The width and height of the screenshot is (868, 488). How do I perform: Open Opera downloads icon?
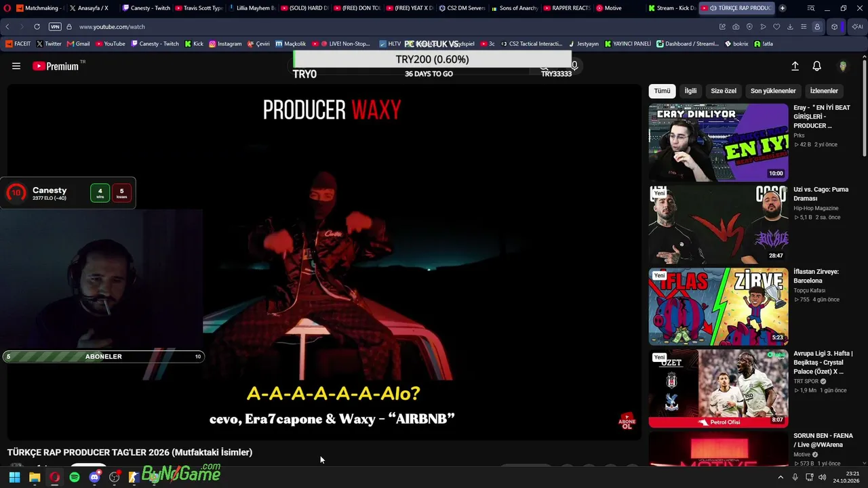click(x=790, y=26)
